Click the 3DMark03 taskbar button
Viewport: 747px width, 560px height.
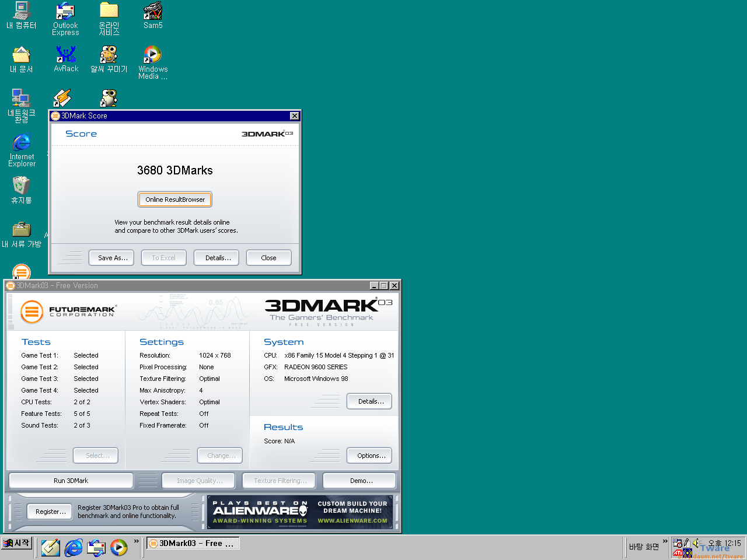coord(193,543)
